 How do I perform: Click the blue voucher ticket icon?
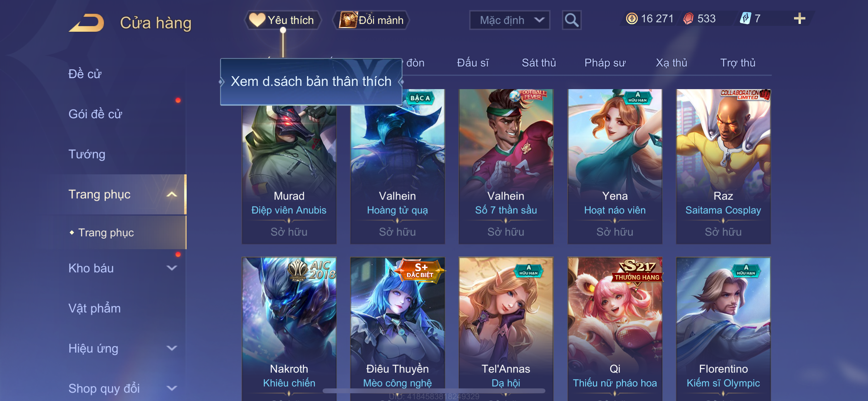click(745, 18)
